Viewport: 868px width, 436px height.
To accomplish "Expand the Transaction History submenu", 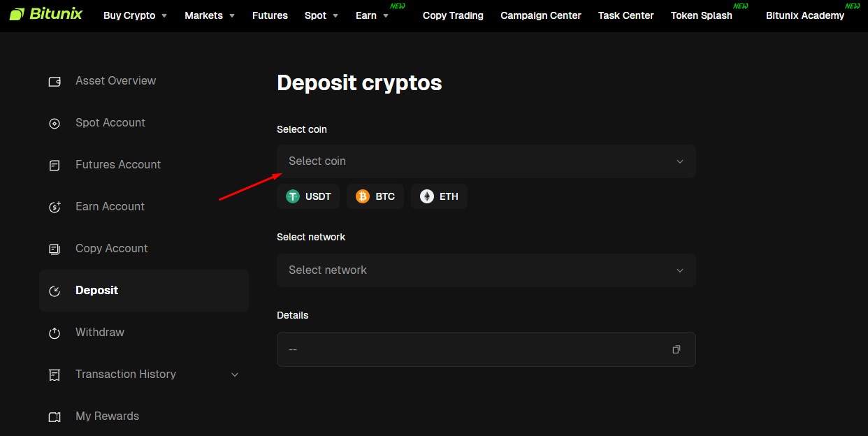I will pos(235,375).
